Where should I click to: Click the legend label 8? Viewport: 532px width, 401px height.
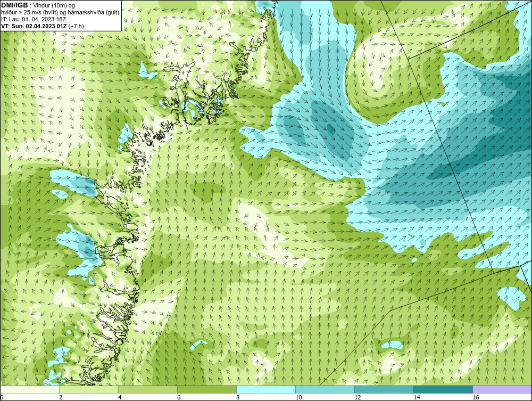tap(238, 397)
